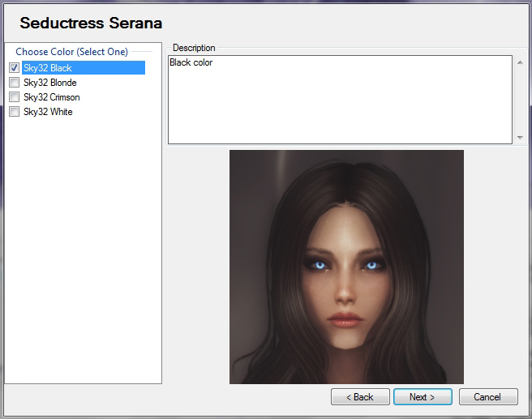This screenshot has height=419, width=532.
Task: Click the Choose Color group header
Action: (x=71, y=52)
